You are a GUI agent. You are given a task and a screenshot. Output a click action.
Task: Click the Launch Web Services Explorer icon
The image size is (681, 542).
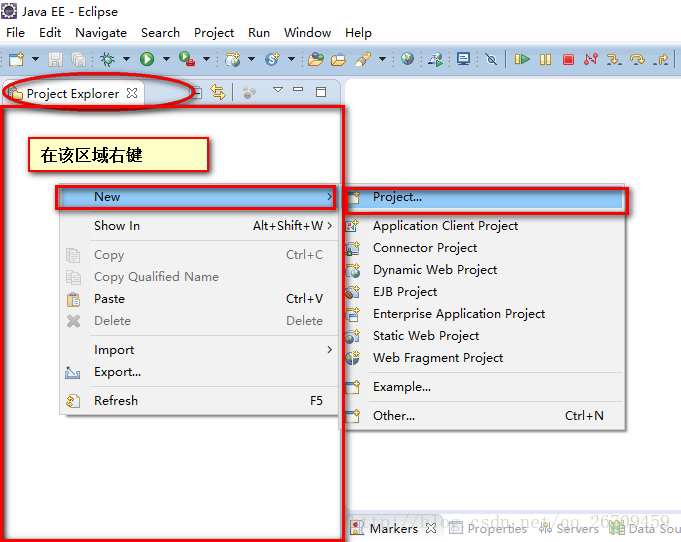click(435, 59)
